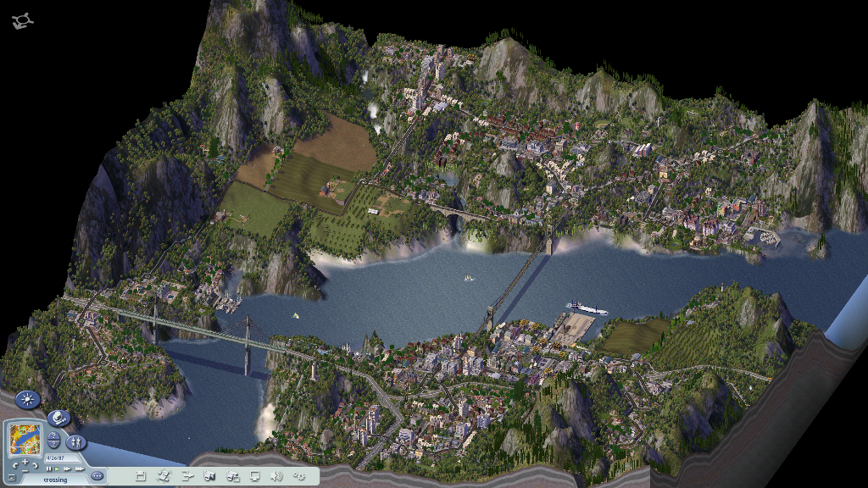Select the upper question-mark query tool
The width and height of the screenshot is (868, 488).
[53, 435]
